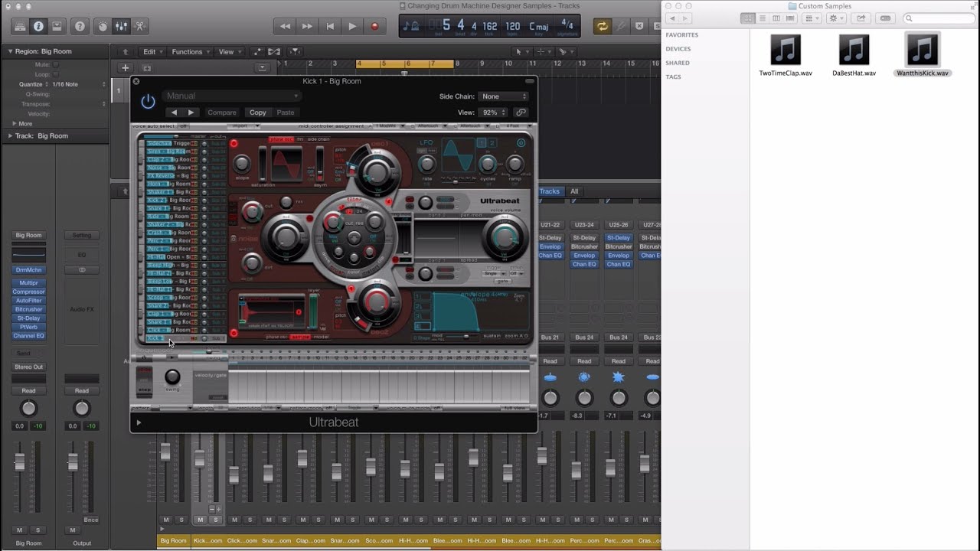The image size is (980, 551).
Task: Switch mixer view to All tab
Action: pyautogui.click(x=573, y=191)
